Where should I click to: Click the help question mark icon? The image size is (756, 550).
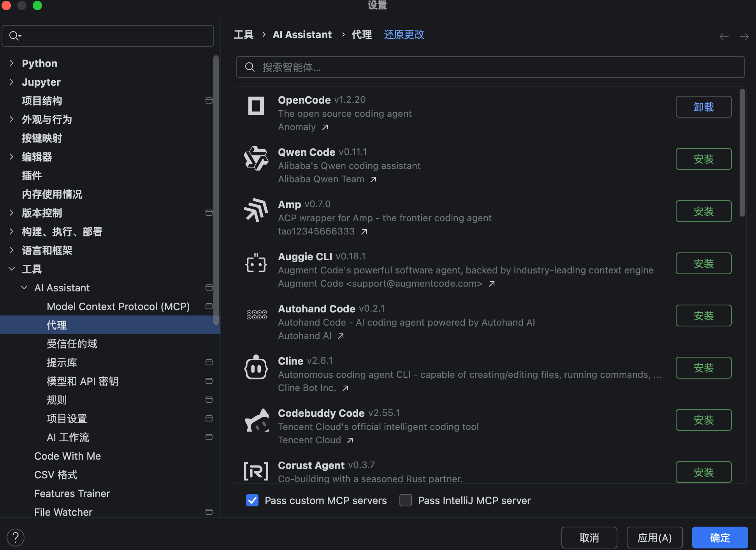point(16,538)
